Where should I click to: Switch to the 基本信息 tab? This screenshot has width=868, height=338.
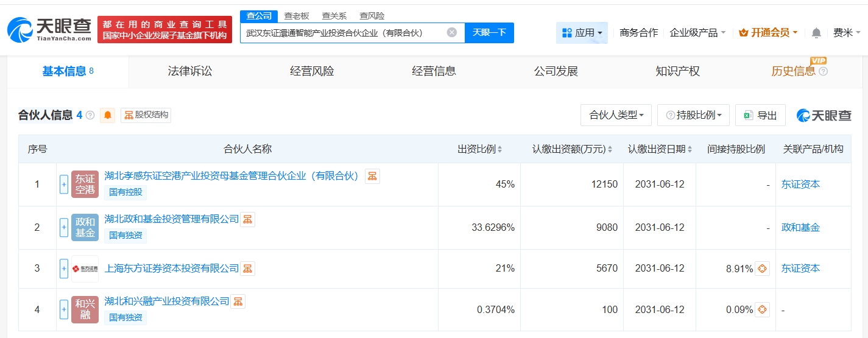pyautogui.click(x=68, y=71)
